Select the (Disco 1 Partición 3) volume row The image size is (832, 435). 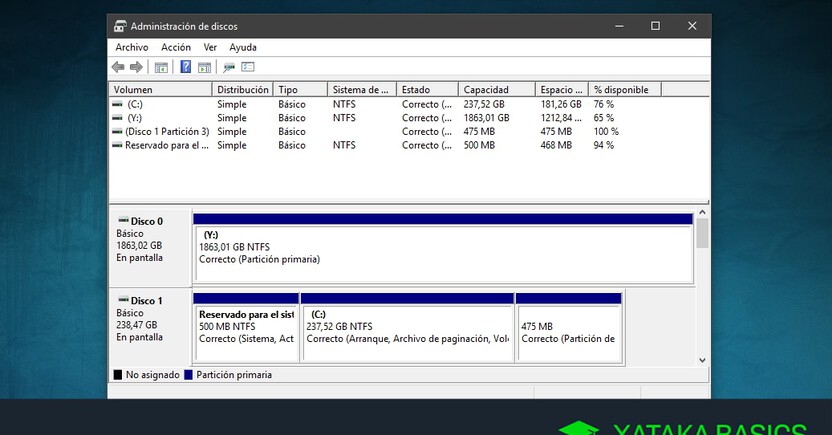pyautogui.click(x=166, y=131)
